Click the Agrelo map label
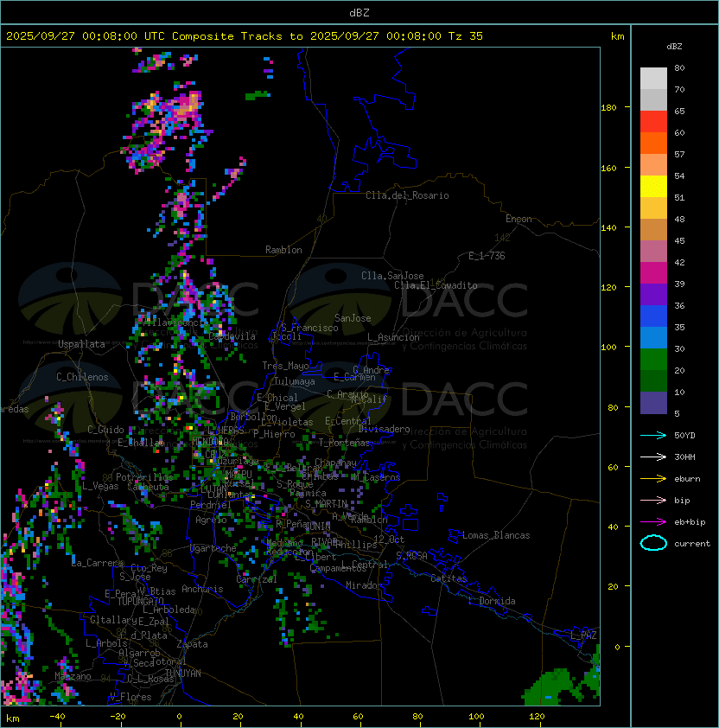The height and width of the screenshot is (728, 719). click(x=211, y=520)
